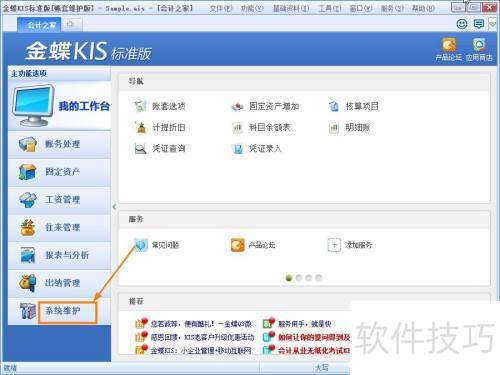Collapse the sidebar with the arrow handle
The width and height of the screenshot is (500, 375).
pyautogui.click(x=114, y=207)
